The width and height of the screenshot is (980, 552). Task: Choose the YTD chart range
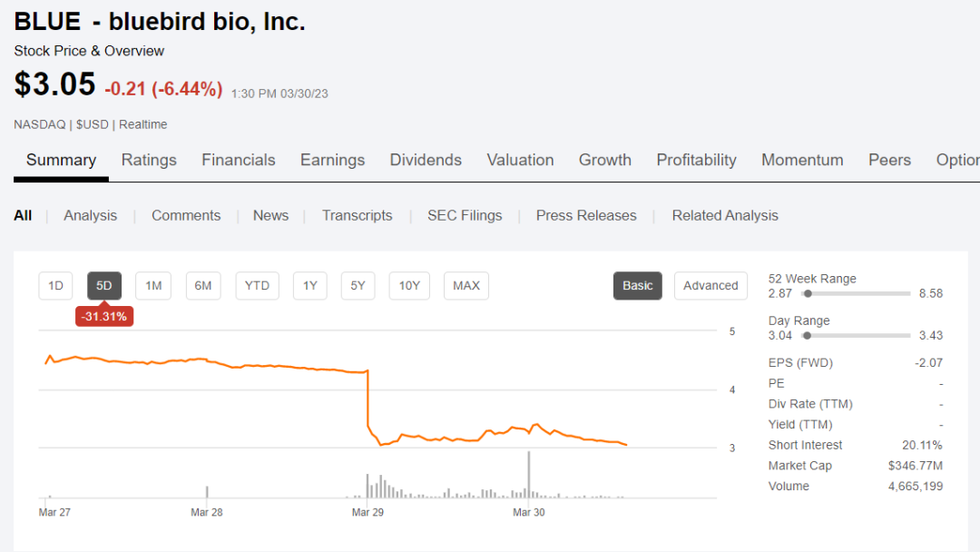(257, 286)
